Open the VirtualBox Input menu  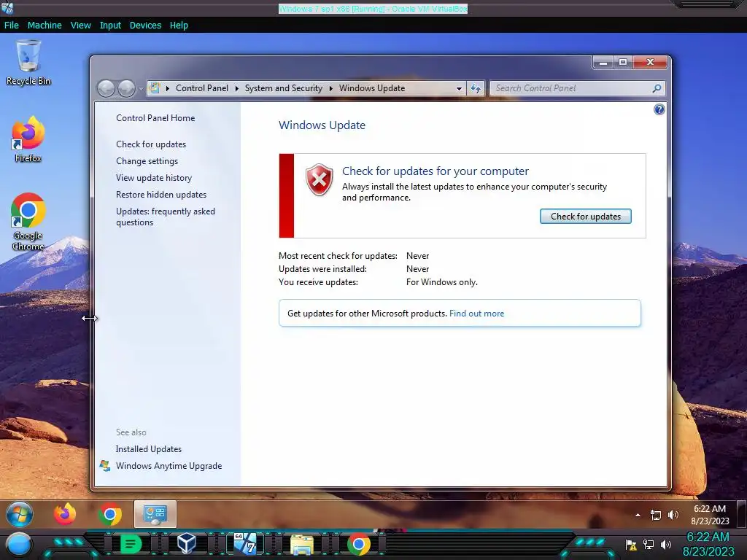tap(110, 26)
